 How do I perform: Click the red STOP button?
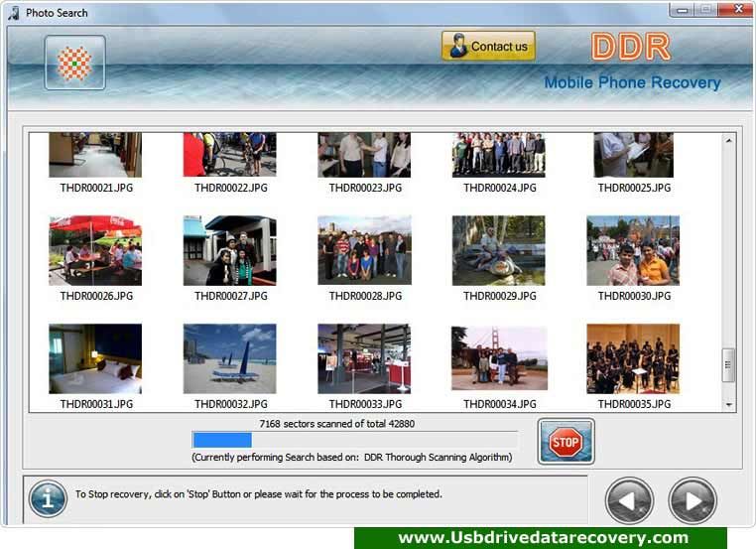[567, 442]
